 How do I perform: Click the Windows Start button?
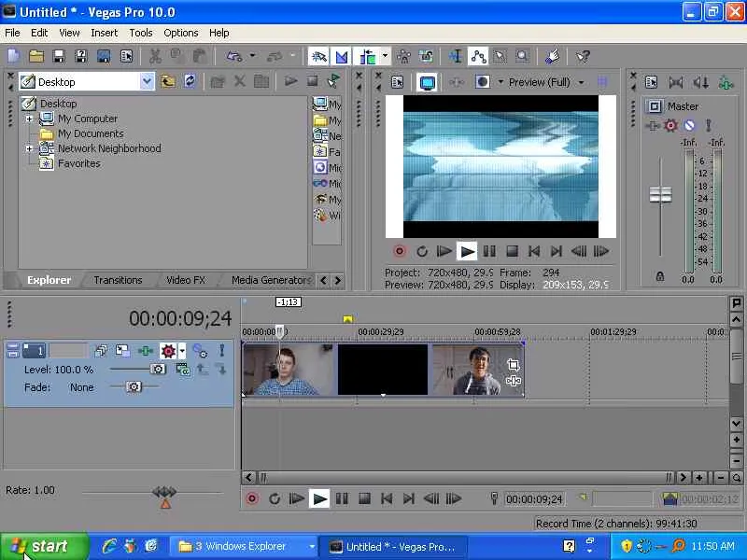pos(44,546)
